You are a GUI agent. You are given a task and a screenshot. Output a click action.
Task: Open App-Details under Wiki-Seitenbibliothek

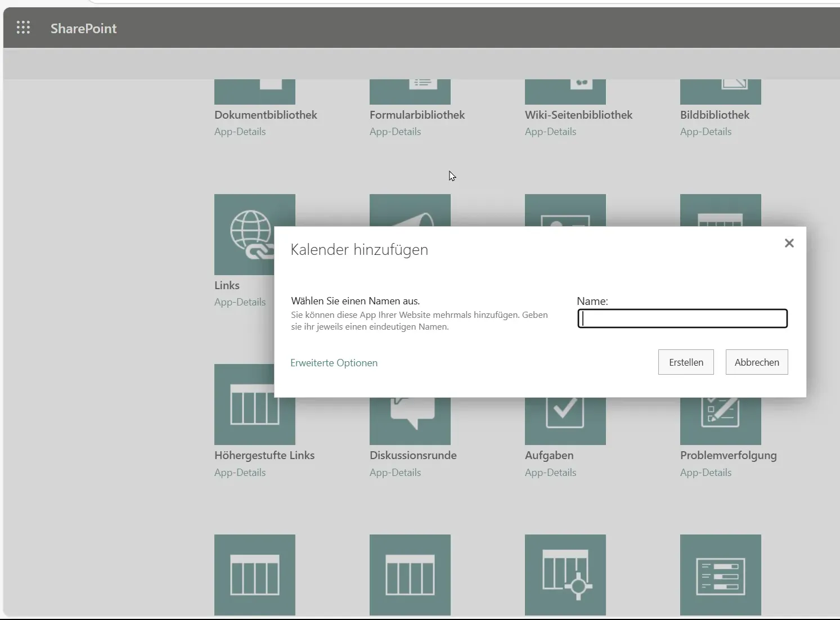(x=550, y=132)
